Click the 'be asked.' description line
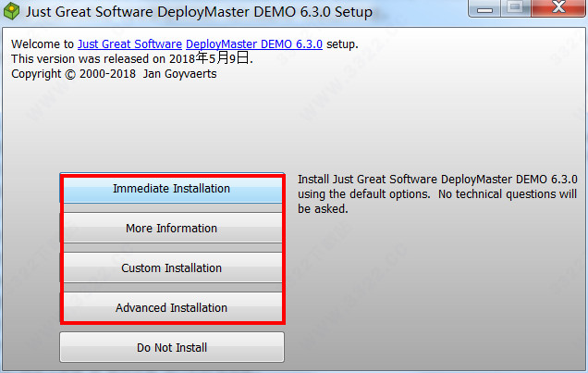588x373 pixels. click(x=323, y=209)
